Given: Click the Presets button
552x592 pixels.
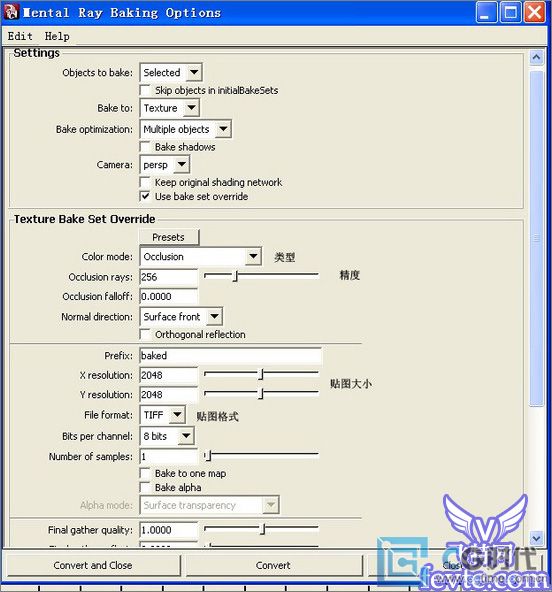Looking at the screenshot, I should point(169,237).
